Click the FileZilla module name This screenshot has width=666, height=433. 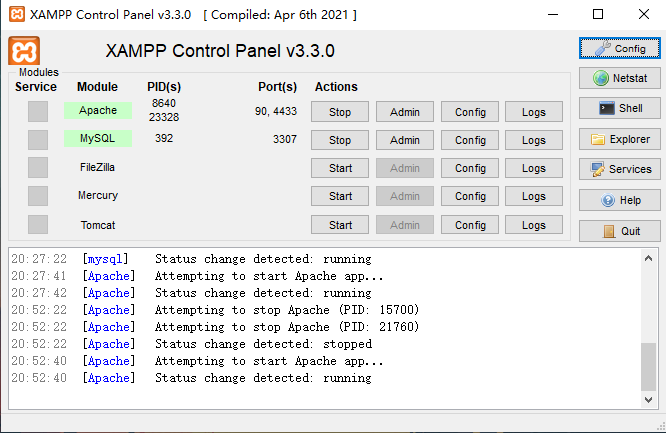pyautogui.click(x=97, y=167)
